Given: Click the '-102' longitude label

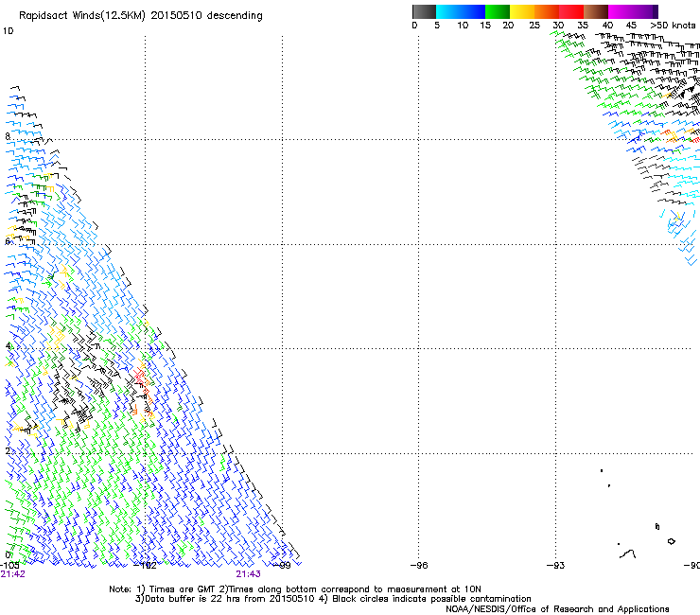Looking at the screenshot, I should [146, 566].
